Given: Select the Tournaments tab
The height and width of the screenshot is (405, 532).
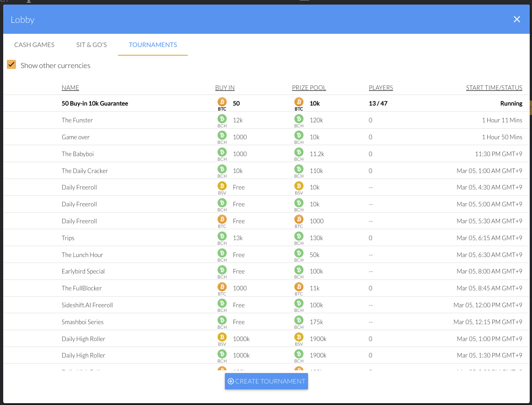Looking at the screenshot, I should pyautogui.click(x=153, y=45).
